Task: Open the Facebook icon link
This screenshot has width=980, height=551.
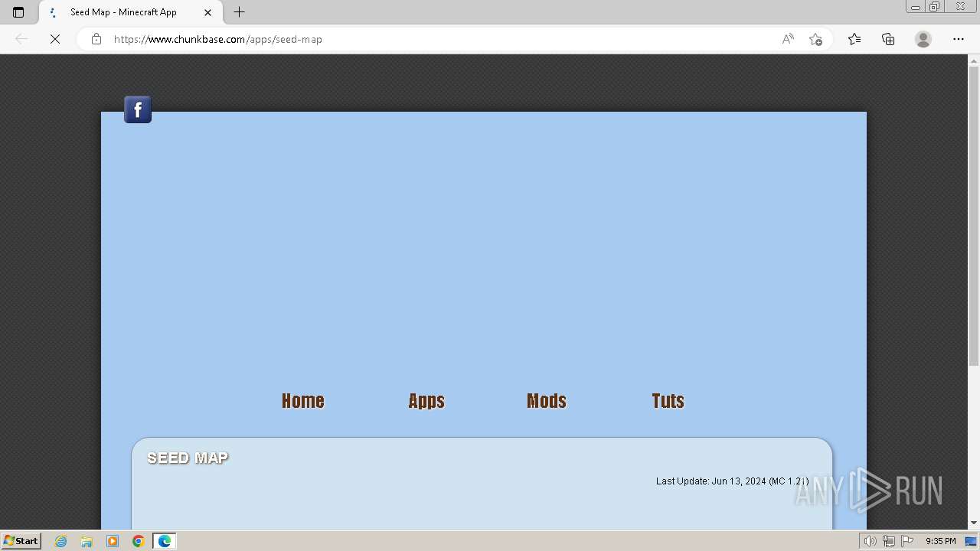Action: 138,109
